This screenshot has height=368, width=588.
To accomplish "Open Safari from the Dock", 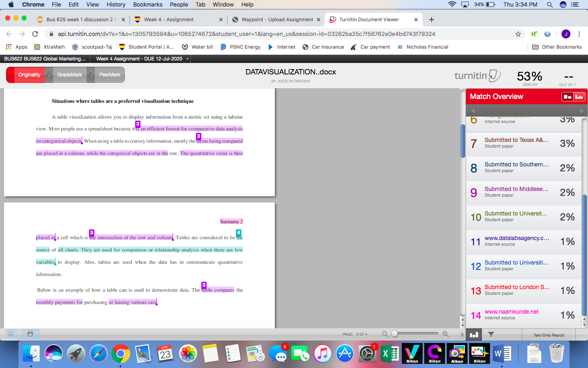I will 98,354.
